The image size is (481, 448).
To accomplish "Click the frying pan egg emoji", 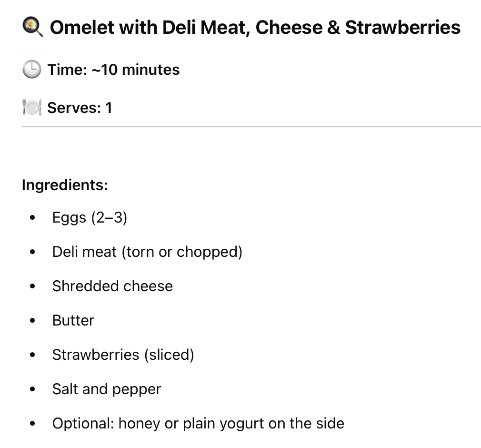I will [x=32, y=27].
